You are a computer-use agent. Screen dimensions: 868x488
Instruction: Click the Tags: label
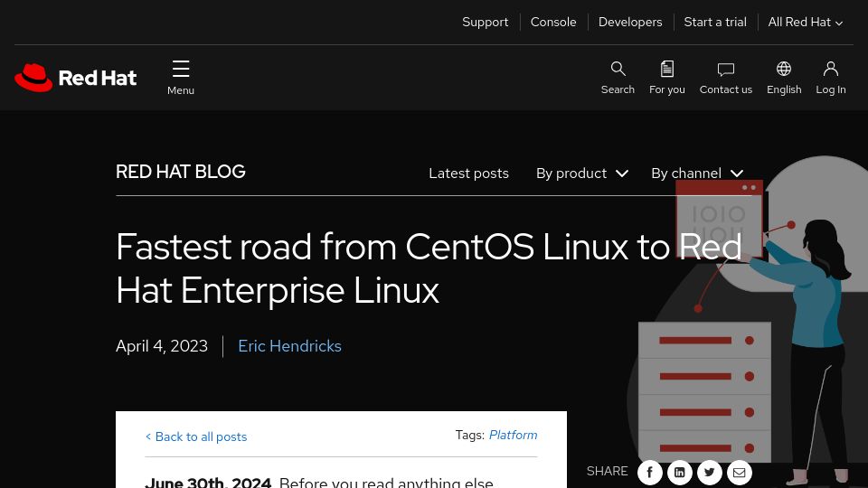tap(470, 435)
